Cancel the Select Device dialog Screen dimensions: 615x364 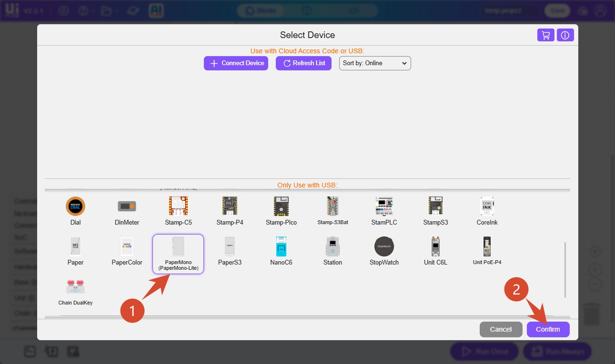[x=501, y=329]
